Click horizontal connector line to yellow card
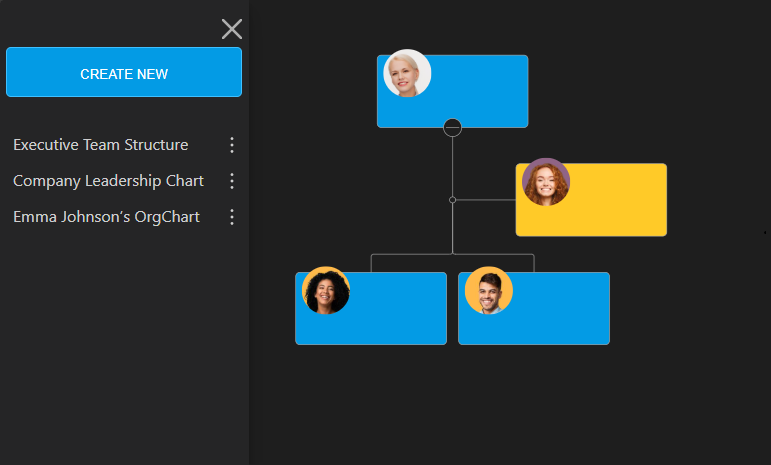Viewport: 771px width, 465px height. pos(486,200)
